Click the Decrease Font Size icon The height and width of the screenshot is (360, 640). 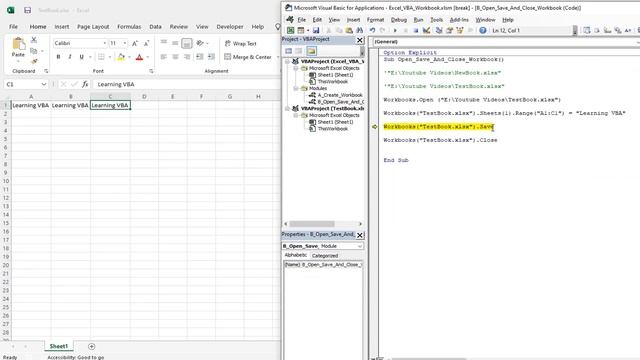click(146, 43)
